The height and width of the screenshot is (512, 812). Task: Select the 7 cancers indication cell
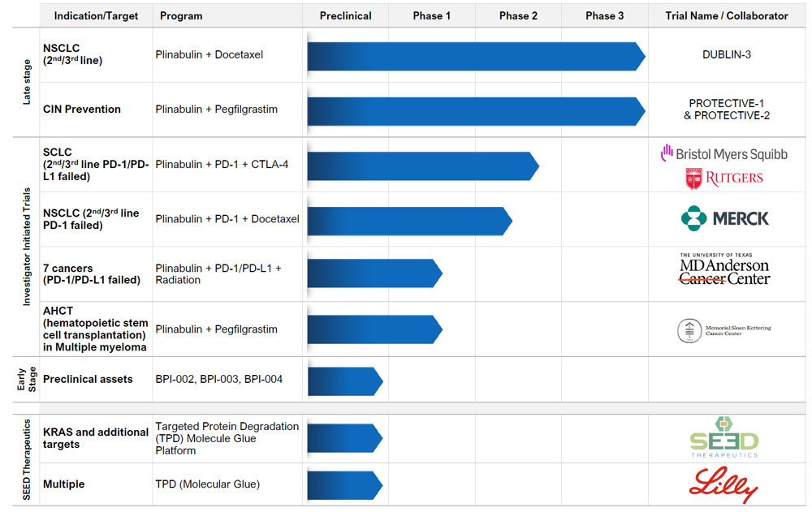(92, 274)
